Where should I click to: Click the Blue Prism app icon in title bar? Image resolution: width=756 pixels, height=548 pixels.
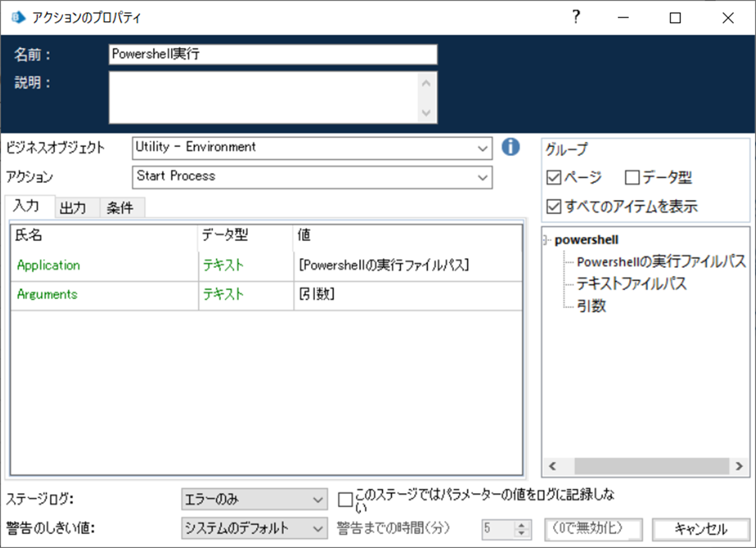coord(19,17)
